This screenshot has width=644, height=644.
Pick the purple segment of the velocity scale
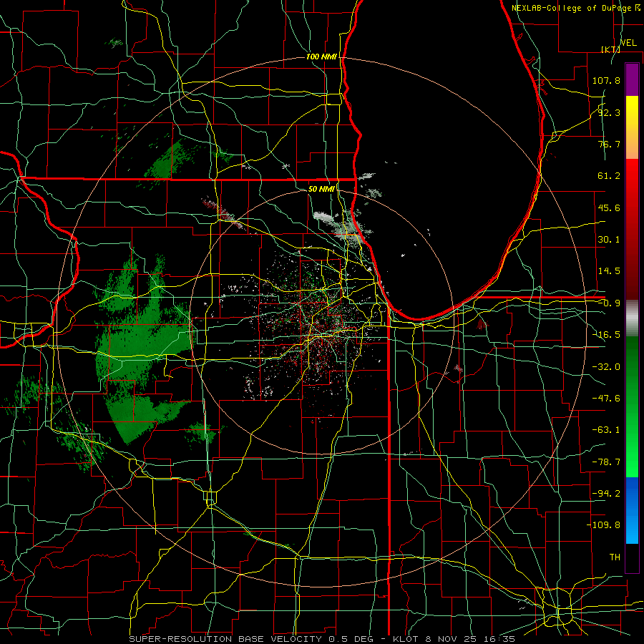tap(632, 80)
